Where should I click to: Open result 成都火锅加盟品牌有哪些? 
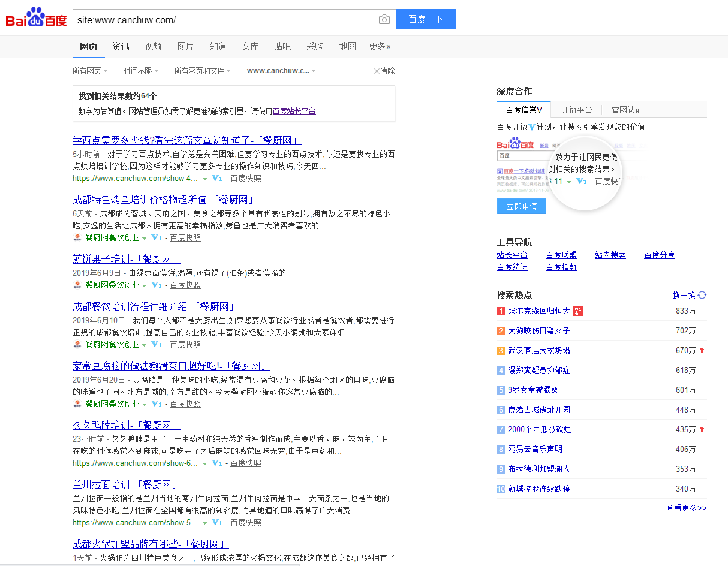[151, 544]
